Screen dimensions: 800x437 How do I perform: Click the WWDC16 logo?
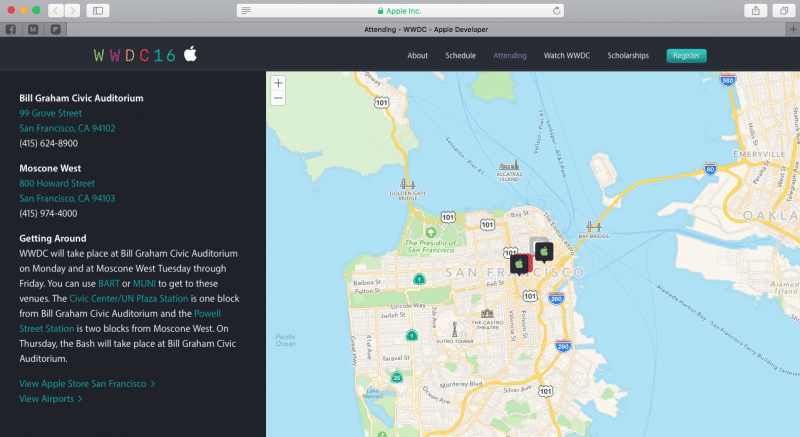(135, 55)
